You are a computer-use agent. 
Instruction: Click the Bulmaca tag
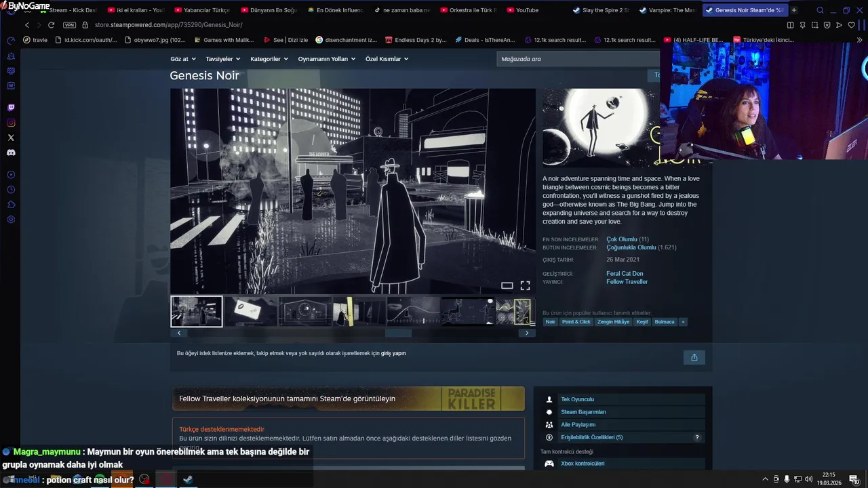coord(665,322)
